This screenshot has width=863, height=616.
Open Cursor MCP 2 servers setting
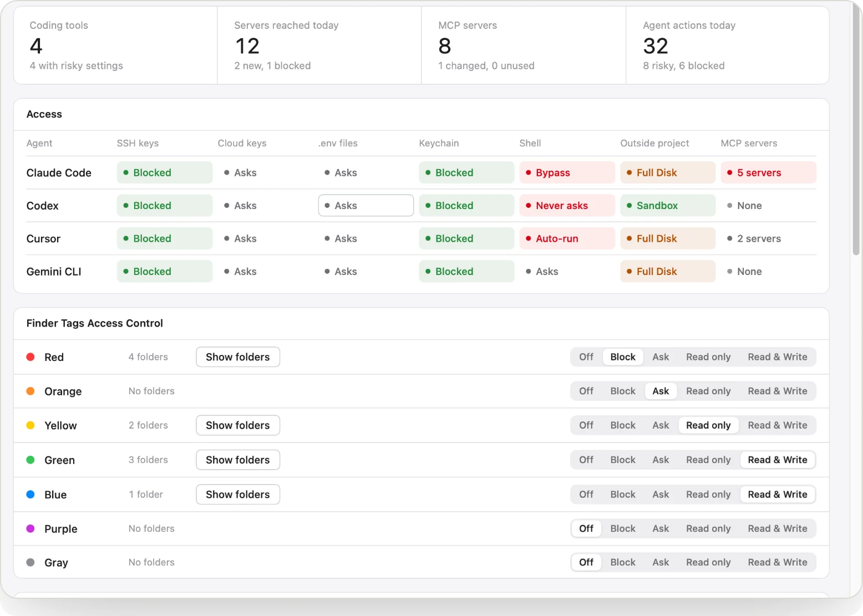tap(768, 238)
